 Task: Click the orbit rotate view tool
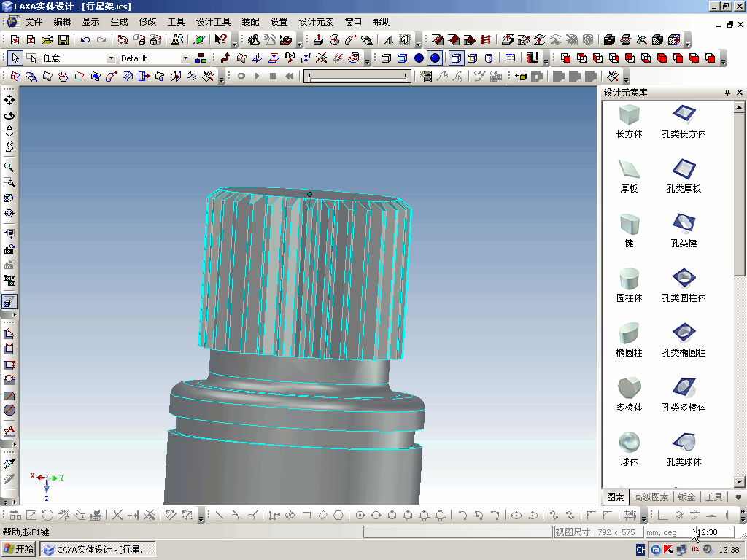point(9,116)
